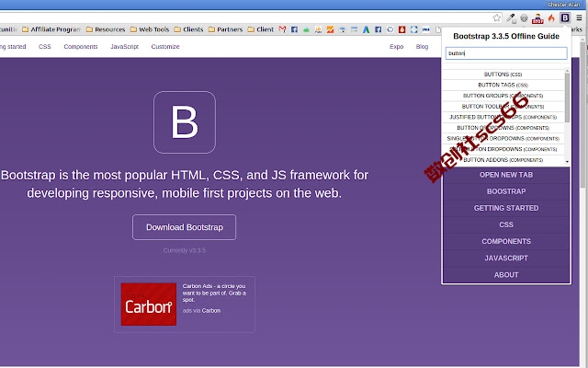Screen dimensions: 588x368
Task: Select BUTTON TAGS (CSS) search result
Action: (503, 86)
